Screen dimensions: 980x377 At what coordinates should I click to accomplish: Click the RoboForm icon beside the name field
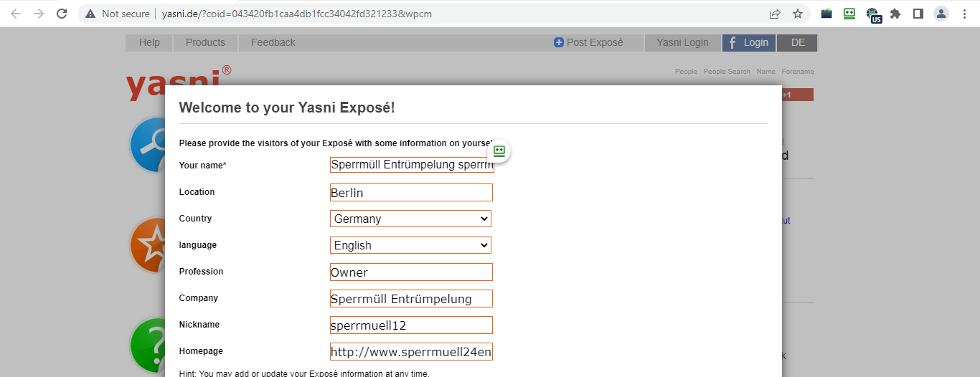499,151
